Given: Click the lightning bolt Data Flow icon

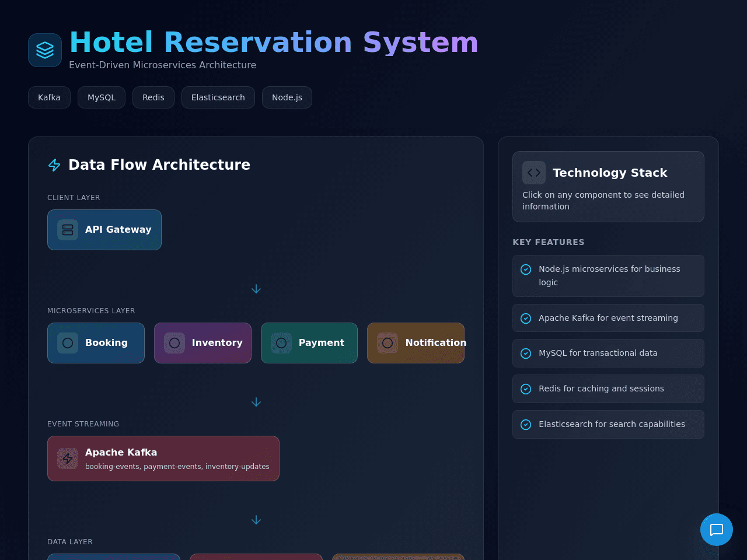Looking at the screenshot, I should 54,165.
